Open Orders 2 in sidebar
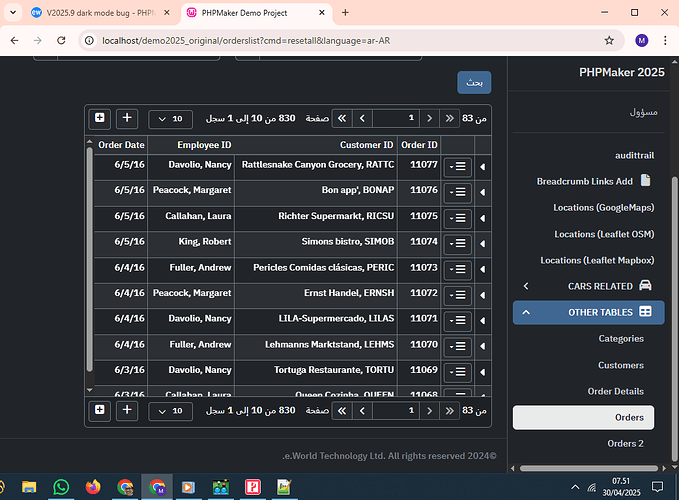 (625, 444)
